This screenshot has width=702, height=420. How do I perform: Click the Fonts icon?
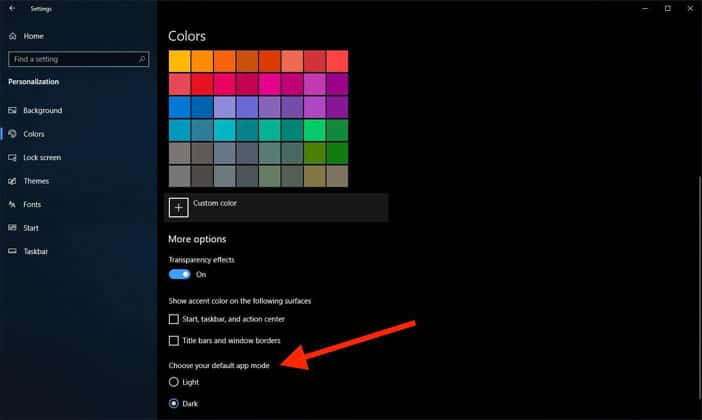[x=13, y=204]
